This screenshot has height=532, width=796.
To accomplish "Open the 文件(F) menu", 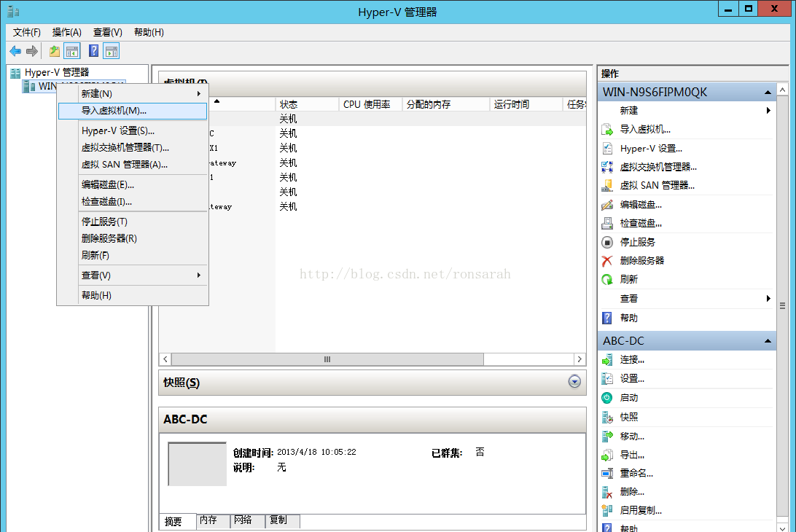I will point(26,32).
